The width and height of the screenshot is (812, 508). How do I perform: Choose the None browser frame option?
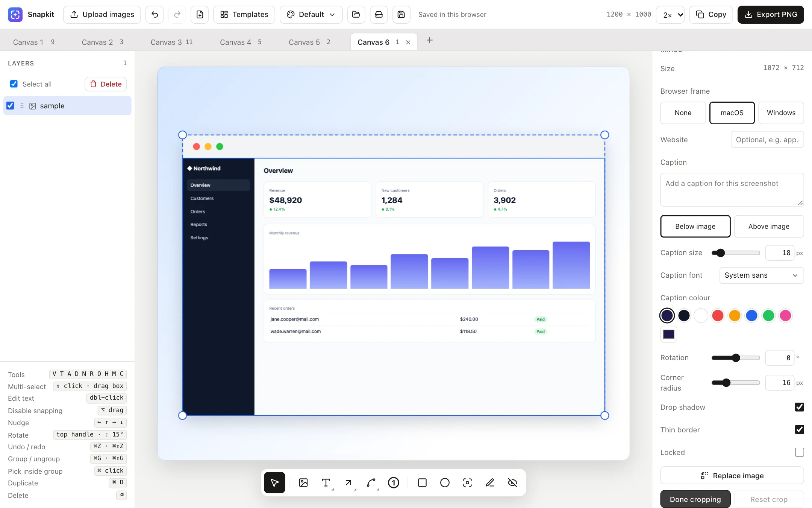point(683,113)
